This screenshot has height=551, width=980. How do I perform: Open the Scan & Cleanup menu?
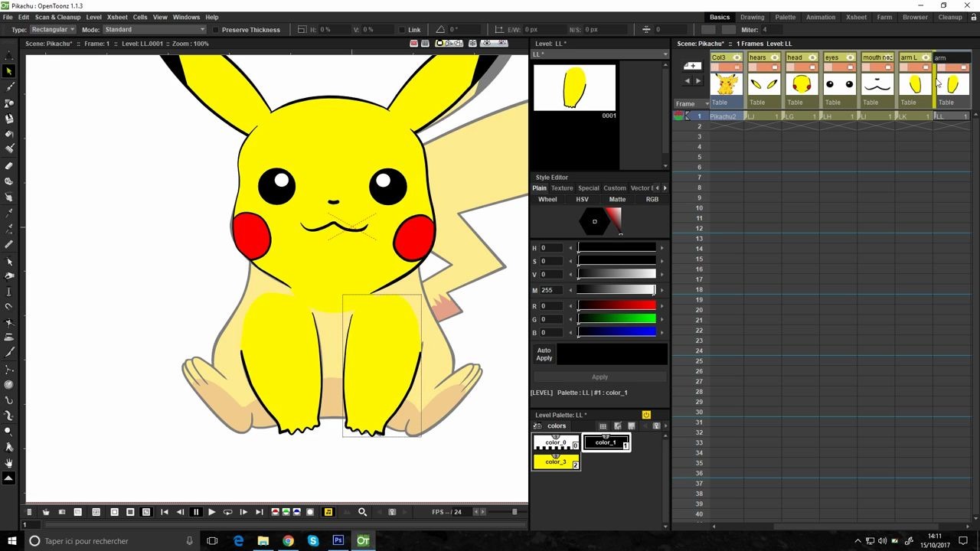tap(57, 17)
